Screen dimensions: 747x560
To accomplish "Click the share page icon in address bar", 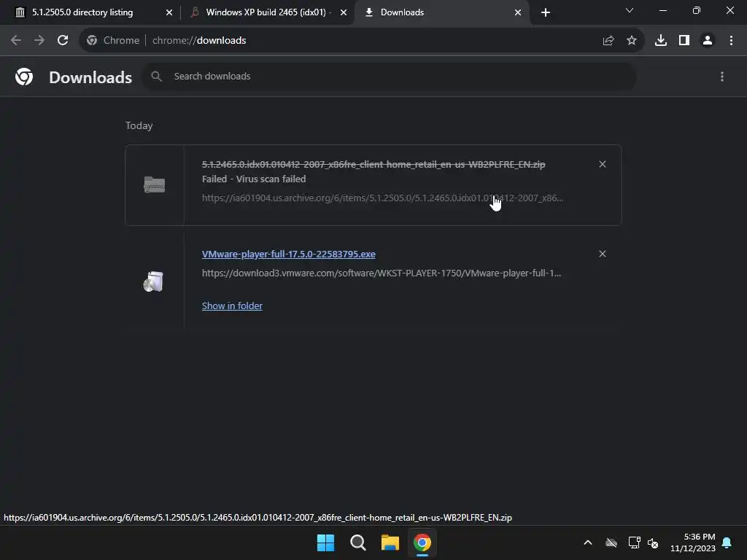I will (x=608, y=41).
